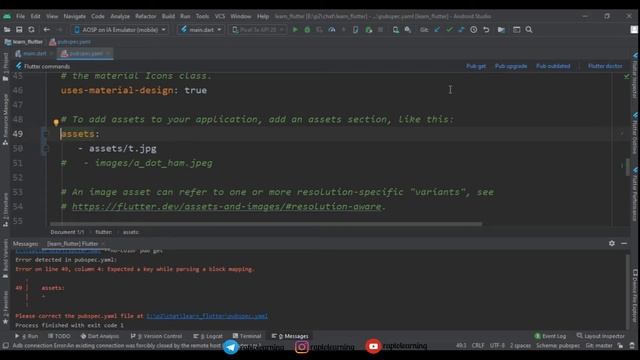Screen dimensions: 640x360
Task: Open the TODO tool window
Action: [x=59, y=336]
